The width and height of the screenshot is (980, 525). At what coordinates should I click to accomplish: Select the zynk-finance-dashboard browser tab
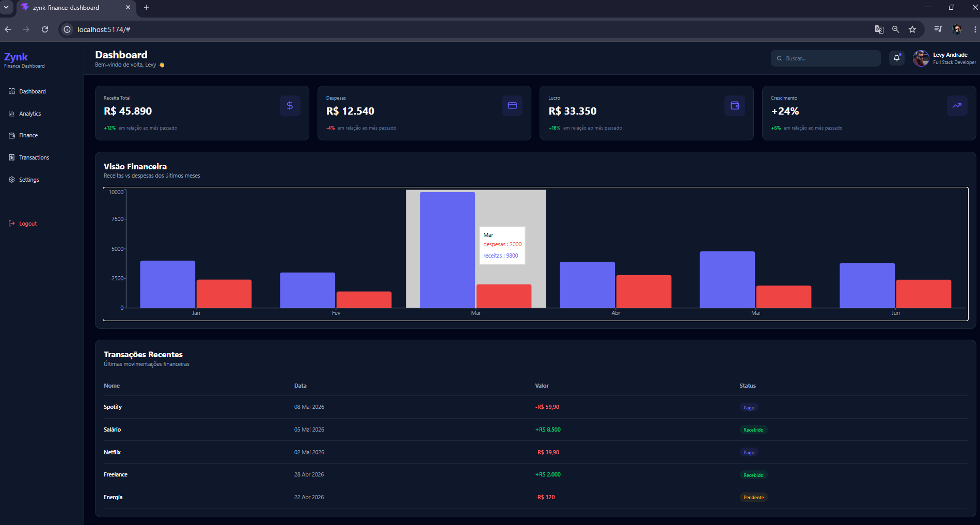click(x=76, y=8)
